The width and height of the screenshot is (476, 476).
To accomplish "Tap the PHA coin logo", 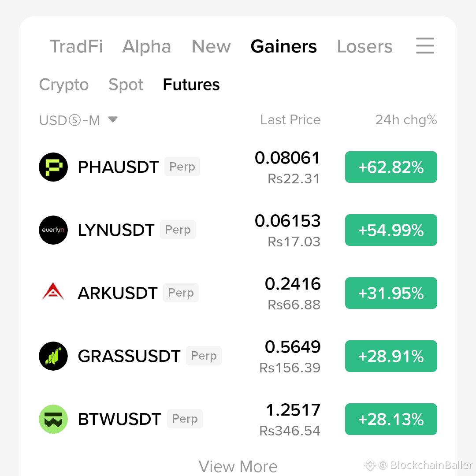I will click(x=53, y=167).
